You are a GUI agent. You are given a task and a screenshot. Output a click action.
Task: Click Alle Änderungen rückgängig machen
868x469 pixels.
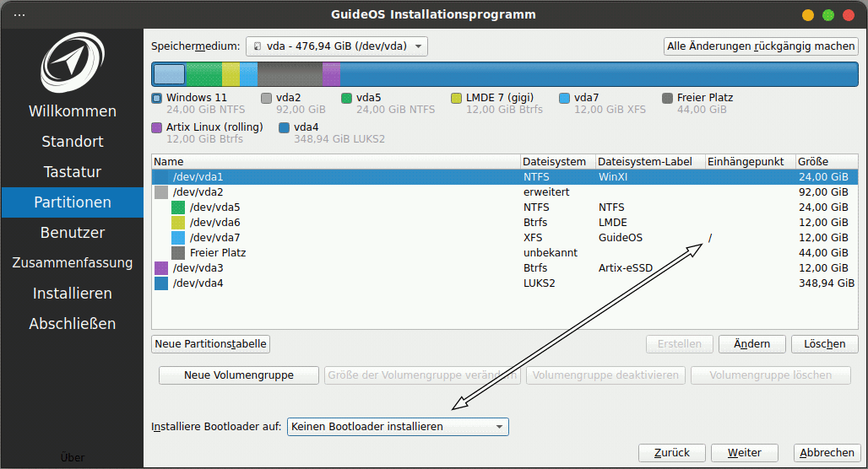pos(761,46)
